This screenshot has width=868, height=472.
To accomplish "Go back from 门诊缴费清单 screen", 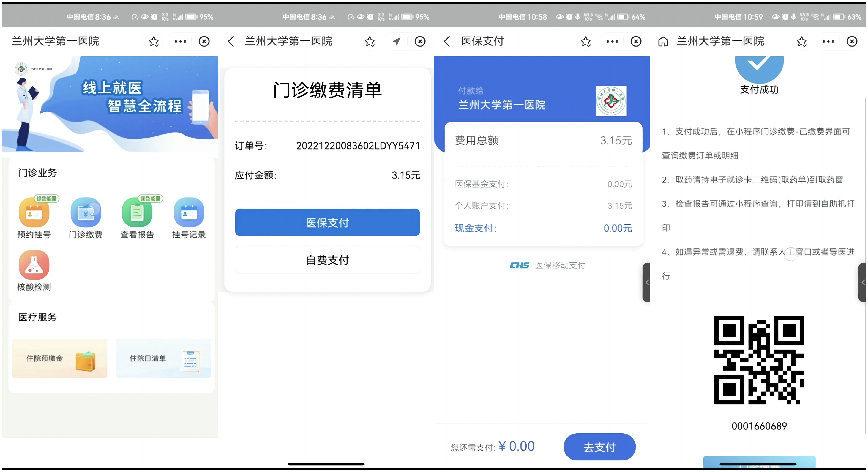I will tap(231, 42).
